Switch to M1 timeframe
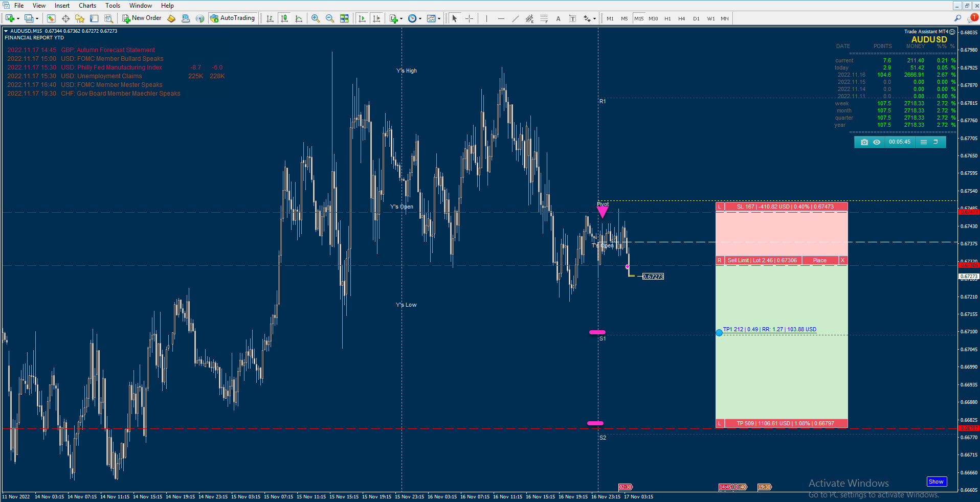 click(610, 18)
